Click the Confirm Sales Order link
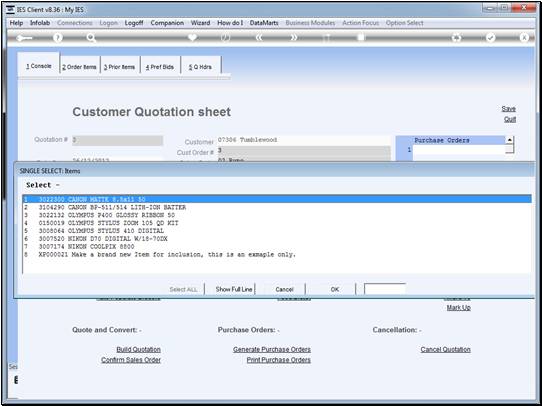Screen dimensions: 542x406 coord(131,360)
